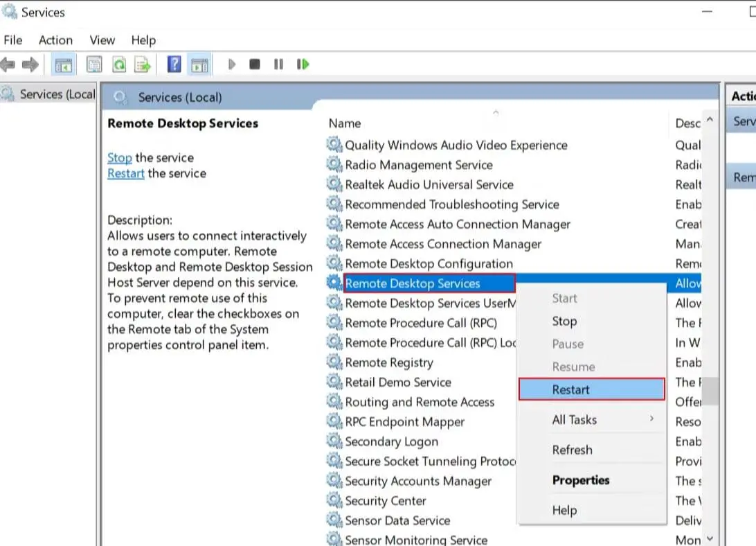Select Services (Local) in the console tree
The image size is (756, 546).
click(x=57, y=94)
